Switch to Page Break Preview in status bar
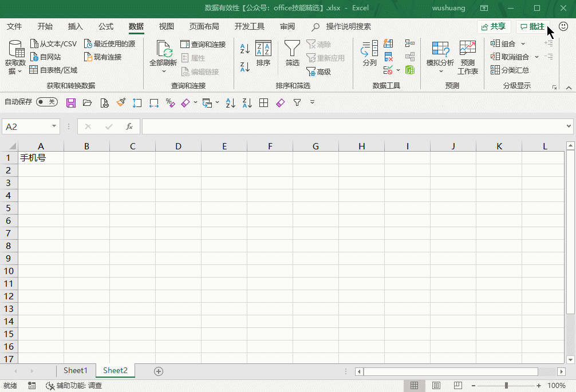 coord(457,386)
